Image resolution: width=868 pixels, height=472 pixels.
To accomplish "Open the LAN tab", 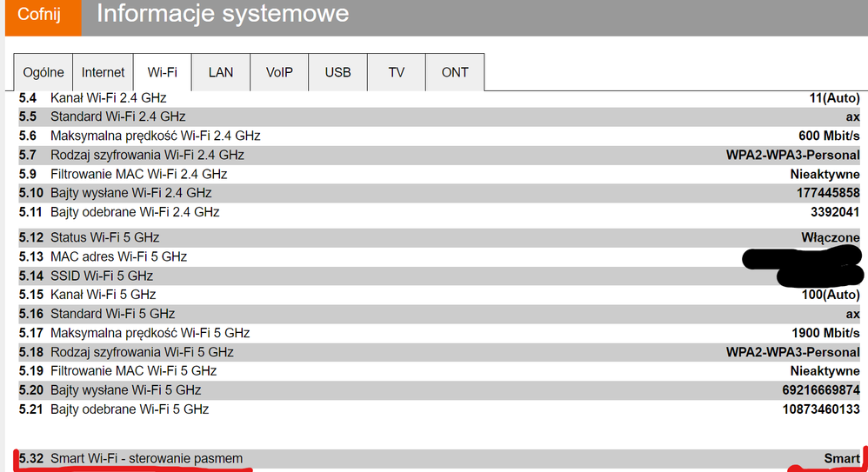I will point(221,72).
